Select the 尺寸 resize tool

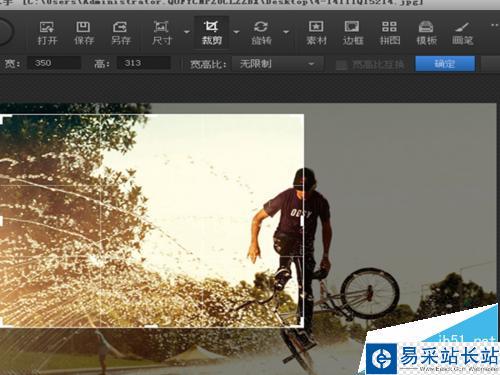(162, 33)
